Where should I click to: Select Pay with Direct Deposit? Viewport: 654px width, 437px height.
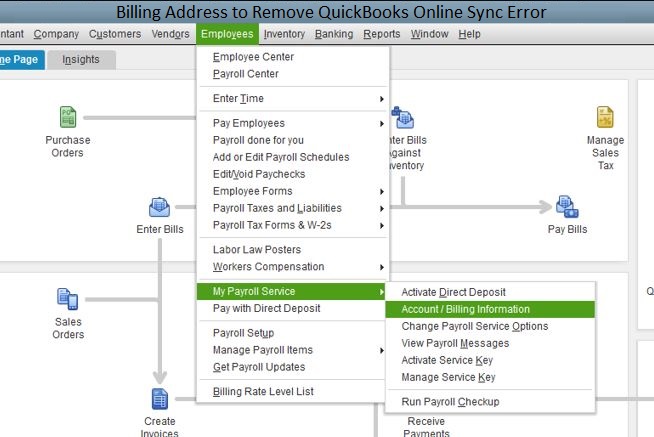coord(291,309)
